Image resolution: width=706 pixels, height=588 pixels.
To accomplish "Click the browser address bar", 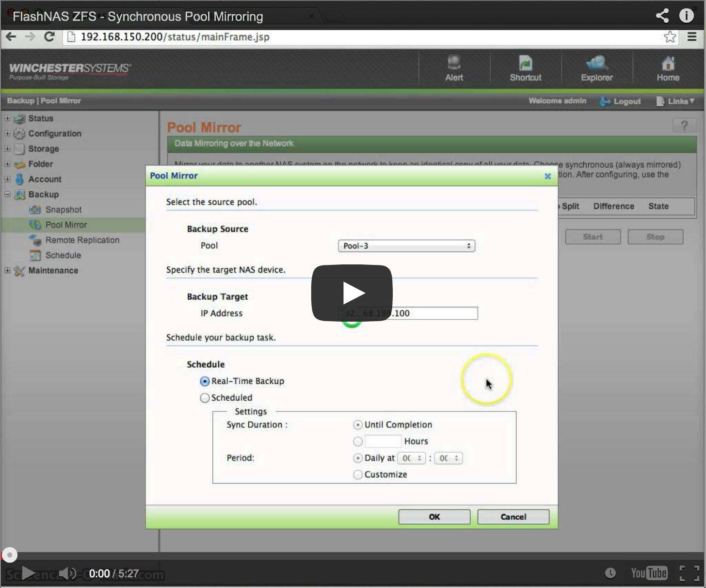I will 371,37.
